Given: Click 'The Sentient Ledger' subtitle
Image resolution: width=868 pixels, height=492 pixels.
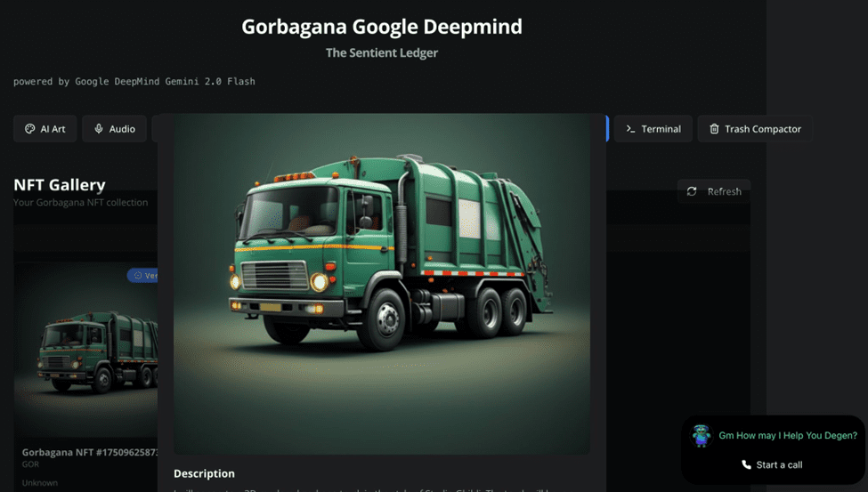Looking at the screenshot, I should [x=382, y=53].
